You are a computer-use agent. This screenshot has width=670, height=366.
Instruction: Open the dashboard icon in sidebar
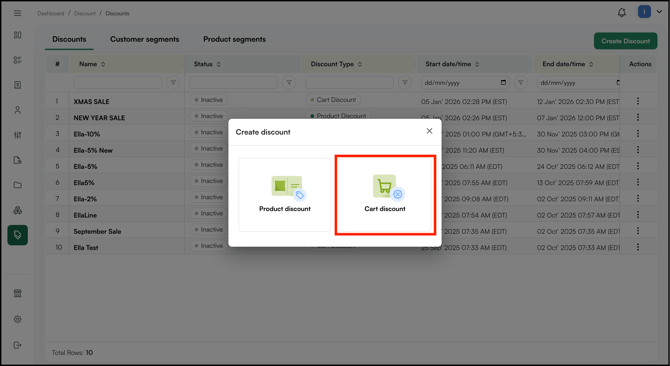pos(18,35)
